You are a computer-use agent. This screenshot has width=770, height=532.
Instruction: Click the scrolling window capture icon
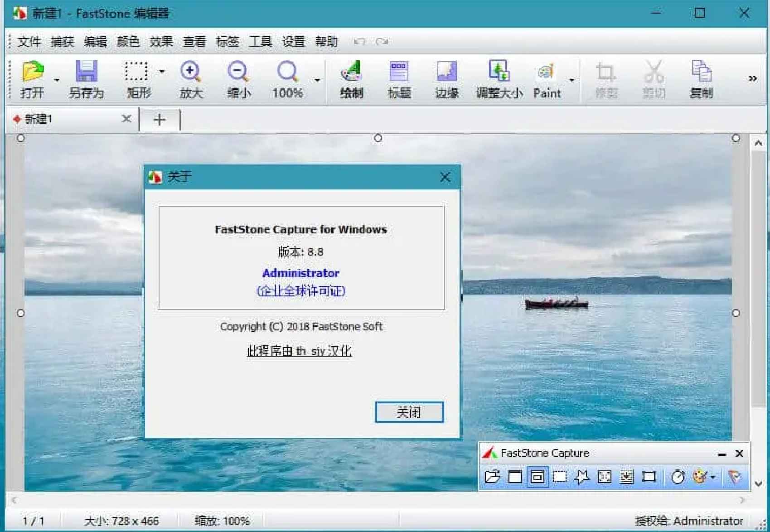pyautogui.click(x=626, y=477)
